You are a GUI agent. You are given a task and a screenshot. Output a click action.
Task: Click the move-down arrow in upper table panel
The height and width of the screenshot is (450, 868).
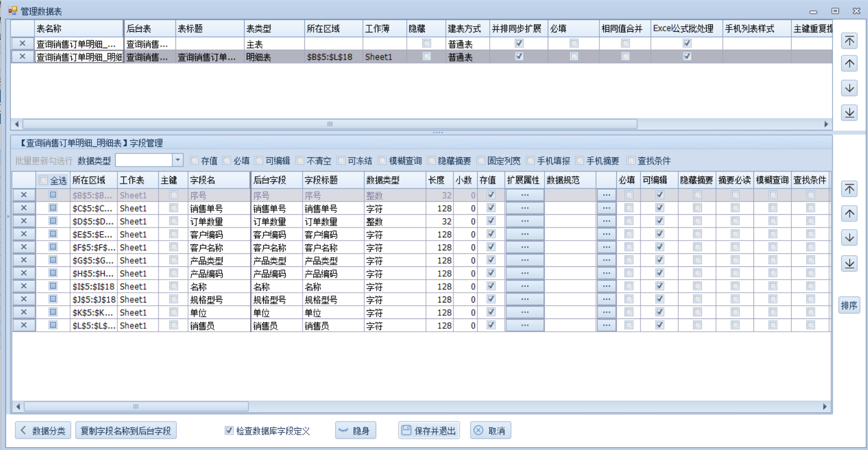[x=849, y=88]
